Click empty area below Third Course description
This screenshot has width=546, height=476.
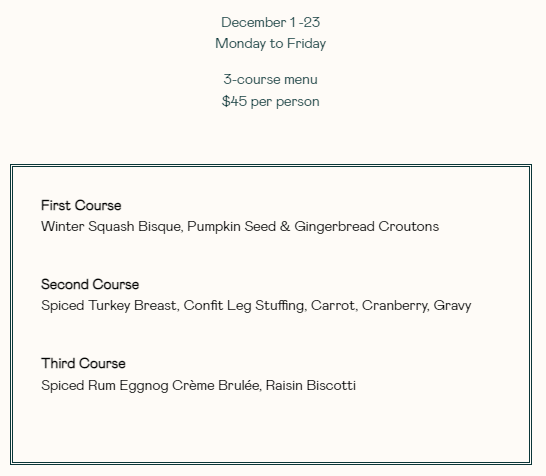271,428
